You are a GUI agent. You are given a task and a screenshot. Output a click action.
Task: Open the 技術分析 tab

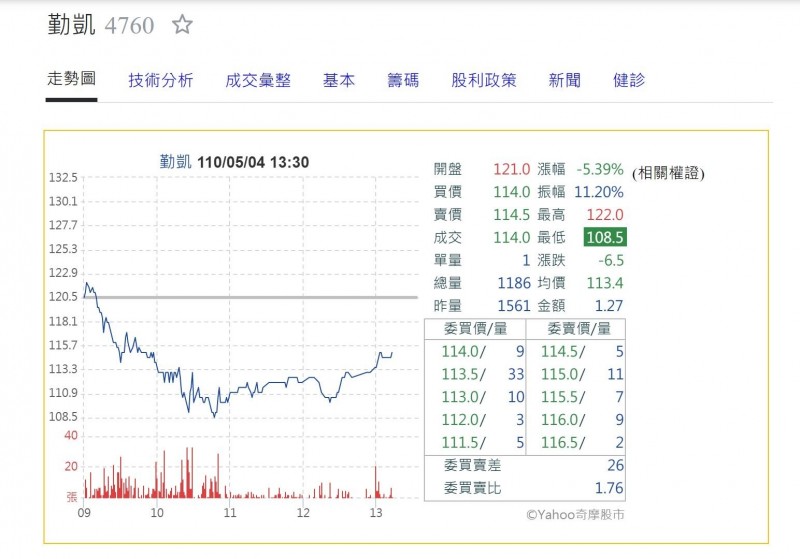point(160,81)
